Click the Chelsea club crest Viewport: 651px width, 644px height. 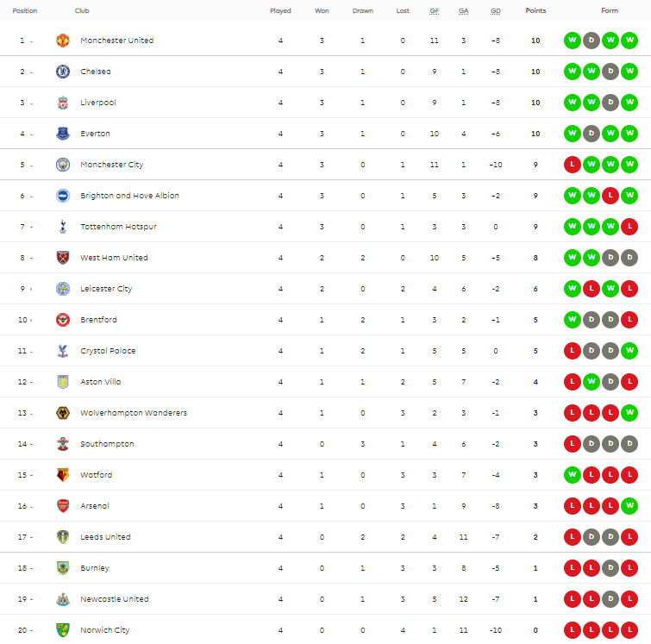click(63, 72)
